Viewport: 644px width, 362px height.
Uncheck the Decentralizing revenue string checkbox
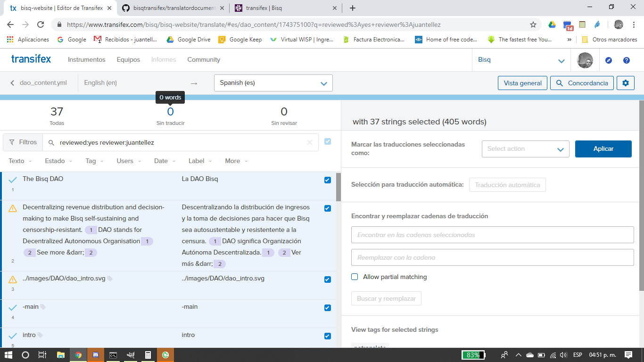(328, 208)
